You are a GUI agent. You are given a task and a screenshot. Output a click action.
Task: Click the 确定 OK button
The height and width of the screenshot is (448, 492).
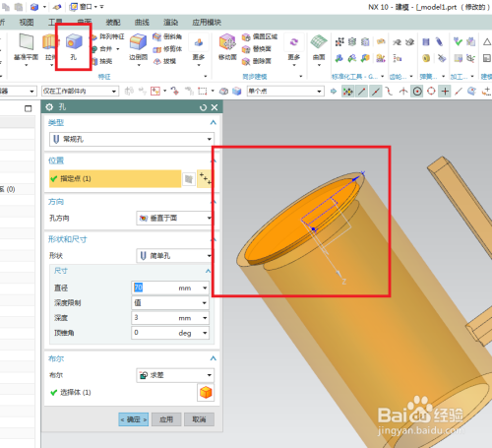(x=134, y=419)
